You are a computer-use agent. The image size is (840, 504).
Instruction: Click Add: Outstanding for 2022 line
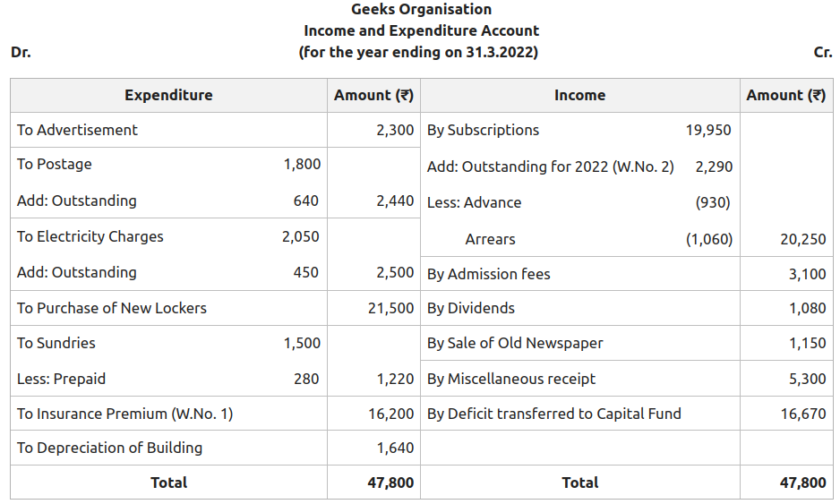tap(550, 167)
